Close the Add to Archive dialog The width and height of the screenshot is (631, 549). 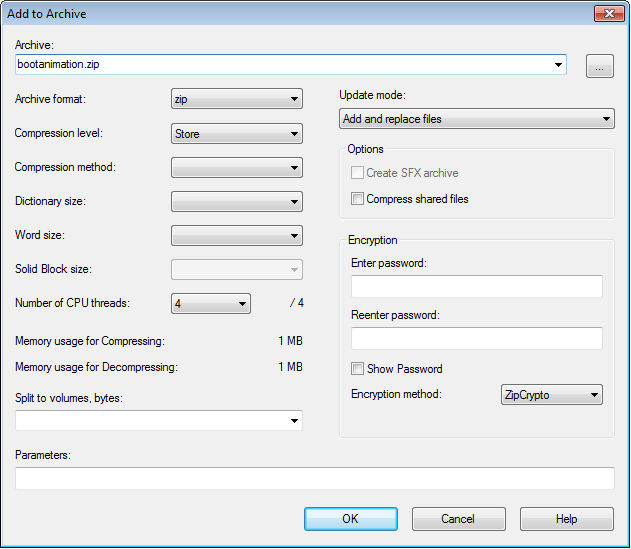[x=607, y=14]
